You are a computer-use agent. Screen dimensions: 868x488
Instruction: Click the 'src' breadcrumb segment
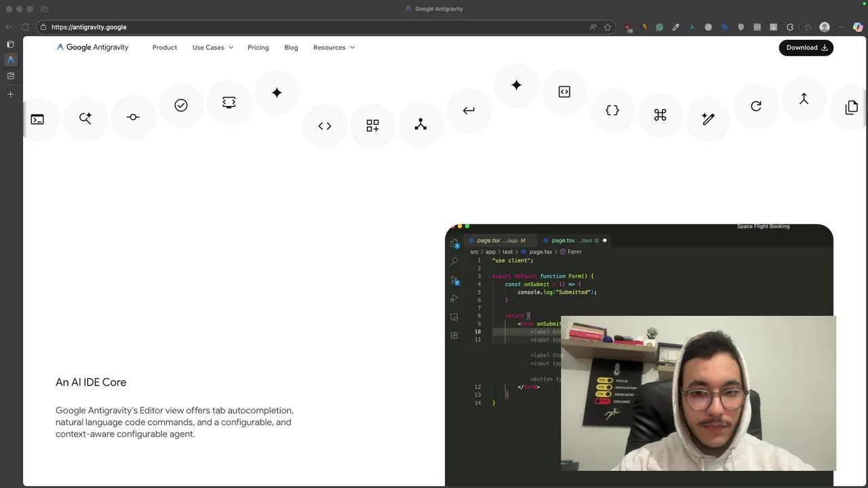[475, 251]
